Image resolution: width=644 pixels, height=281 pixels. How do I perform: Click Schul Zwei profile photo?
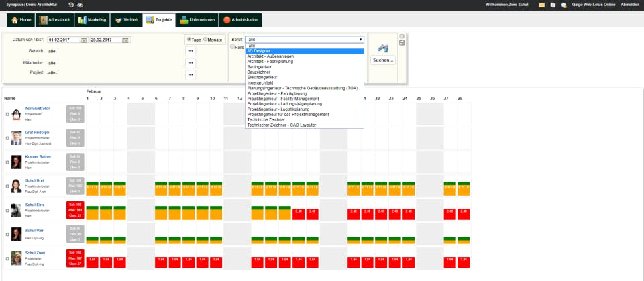(x=16, y=258)
